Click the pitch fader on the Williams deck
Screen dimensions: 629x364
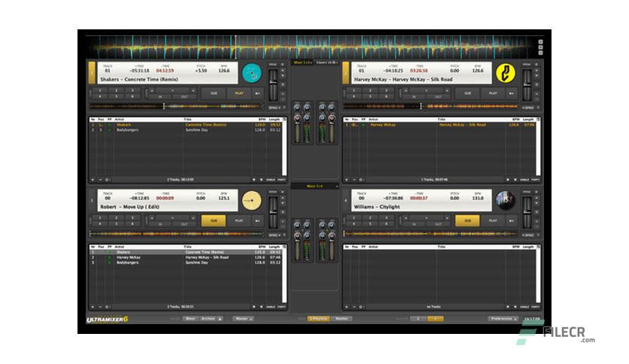pos(527,213)
